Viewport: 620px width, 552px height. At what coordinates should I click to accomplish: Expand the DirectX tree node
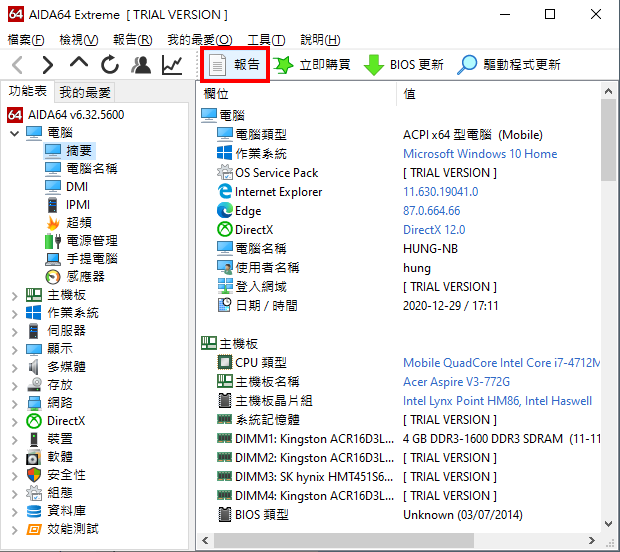15,422
